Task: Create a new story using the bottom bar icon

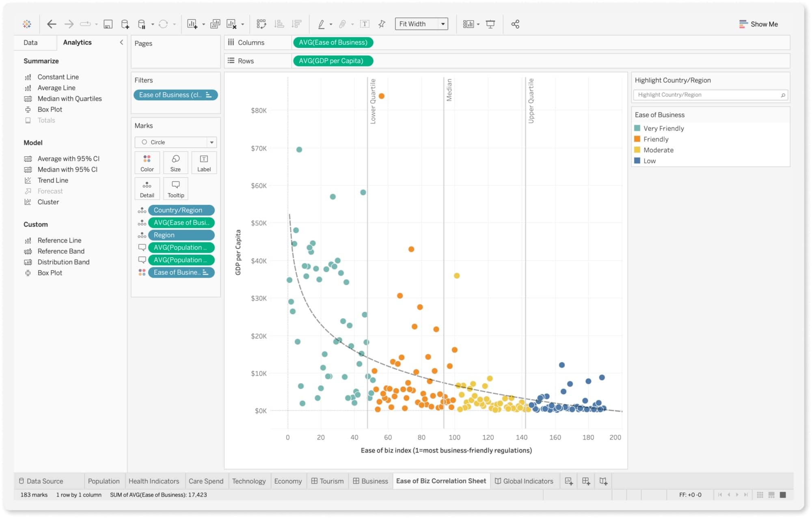Action: 604,481
